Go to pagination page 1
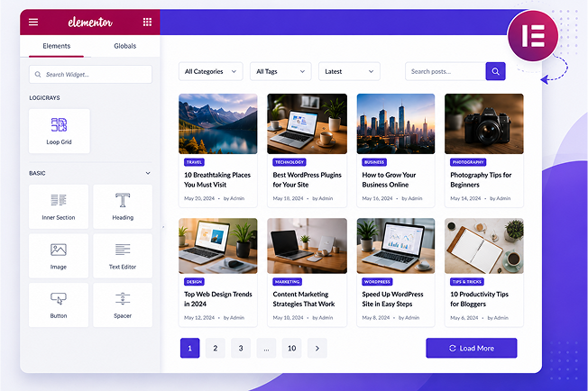The width and height of the screenshot is (588, 391). coord(189,349)
